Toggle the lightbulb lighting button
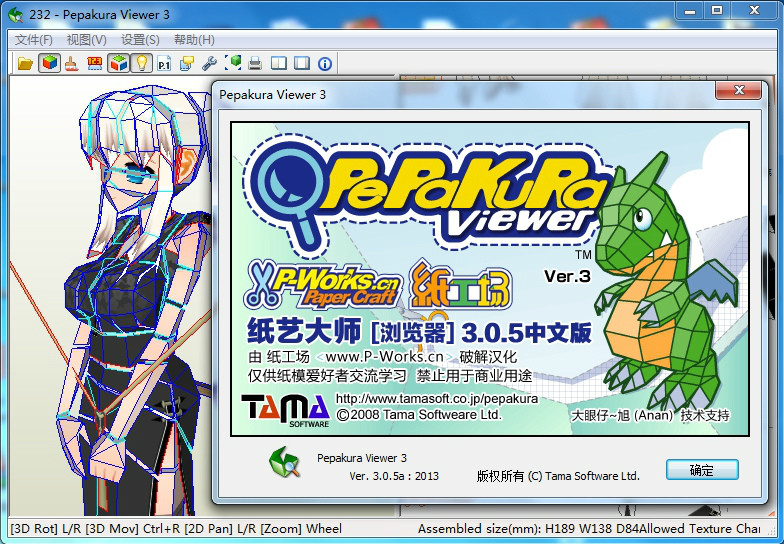 142,64
